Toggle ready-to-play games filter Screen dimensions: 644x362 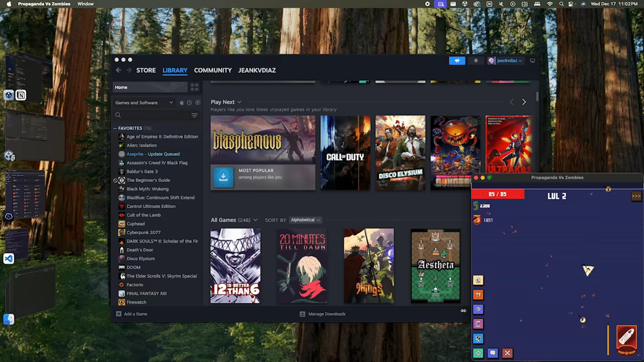(198, 103)
